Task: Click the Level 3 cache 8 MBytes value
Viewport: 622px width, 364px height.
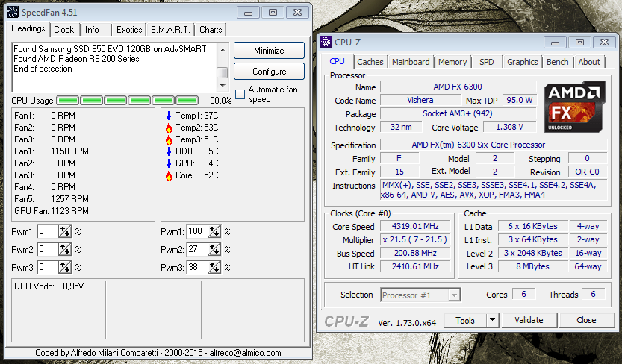Action: coord(532,266)
